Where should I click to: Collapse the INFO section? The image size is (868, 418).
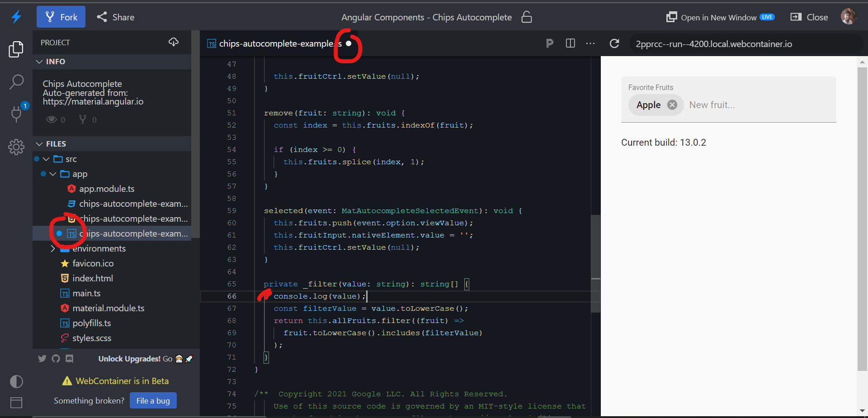39,62
